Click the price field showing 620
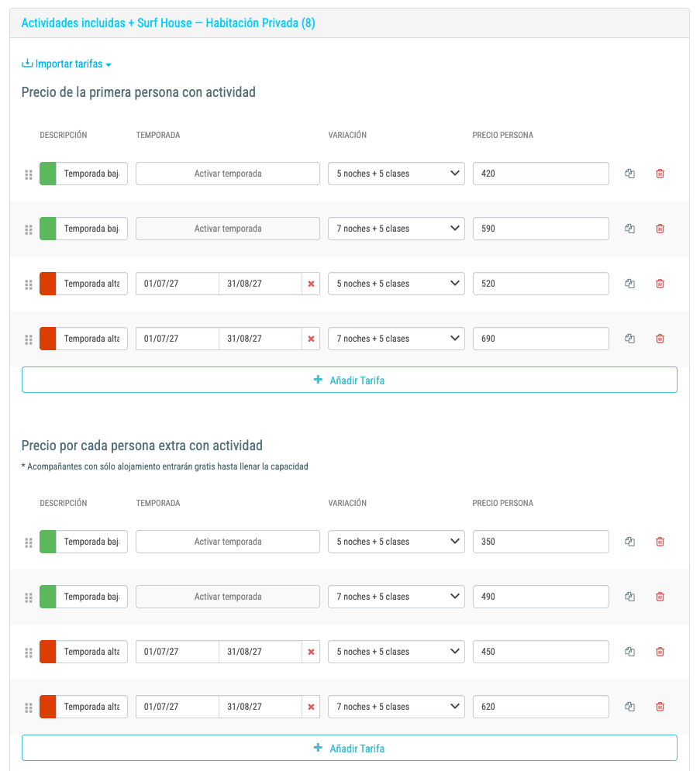 click(x=540, y=707)
